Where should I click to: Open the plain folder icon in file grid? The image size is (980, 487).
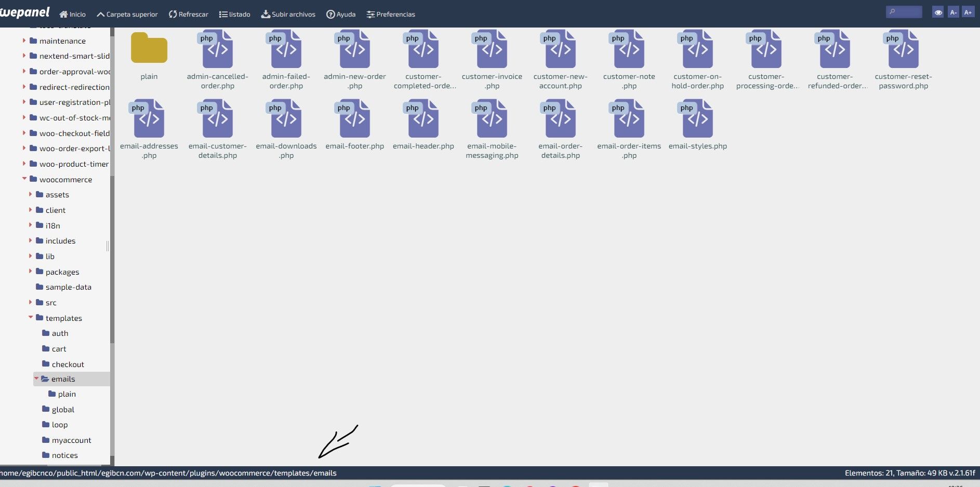pyautogui.click(x=149, y=48)
